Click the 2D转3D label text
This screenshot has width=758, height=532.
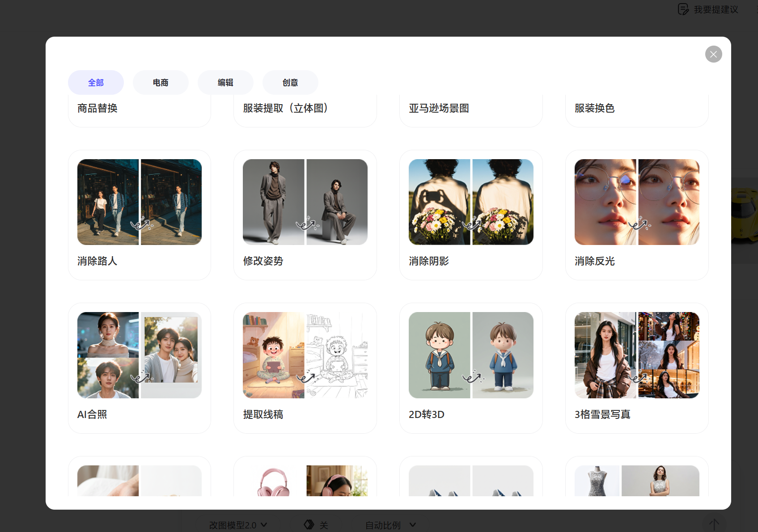pyautogui.click(x=427, y=414)
